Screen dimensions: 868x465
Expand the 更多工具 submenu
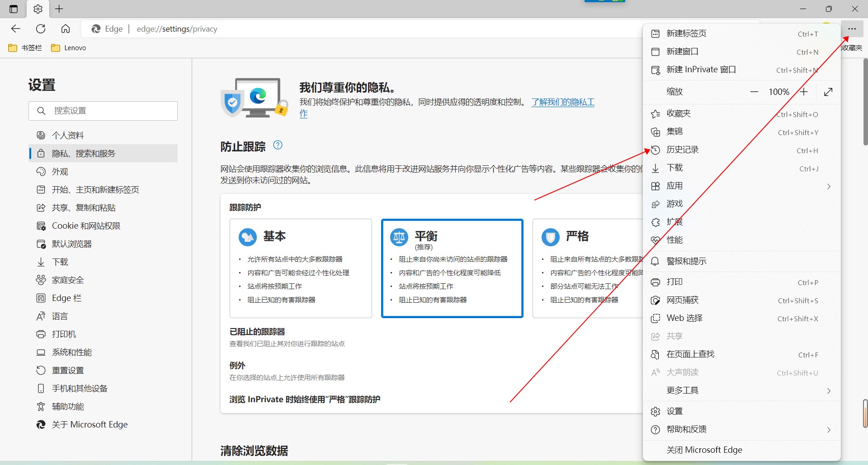point(741,390)
